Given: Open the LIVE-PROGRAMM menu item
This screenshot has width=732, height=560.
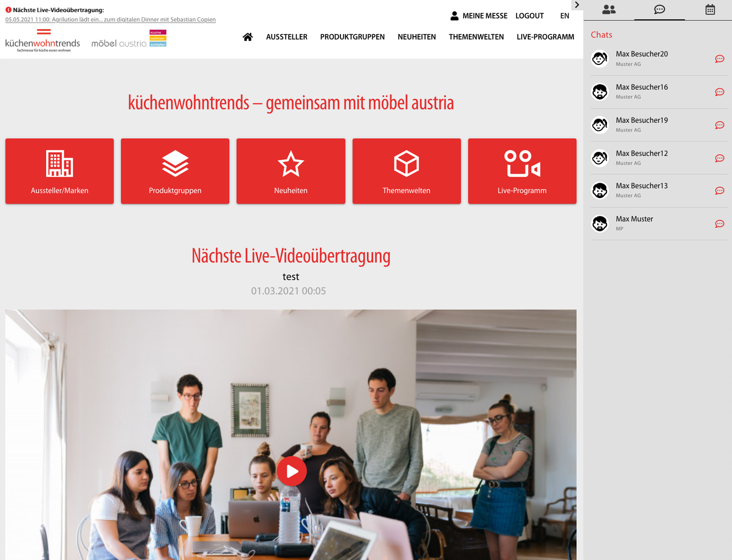Looking at the screenshot, I should pyautogui.click(x=545, y=37).
